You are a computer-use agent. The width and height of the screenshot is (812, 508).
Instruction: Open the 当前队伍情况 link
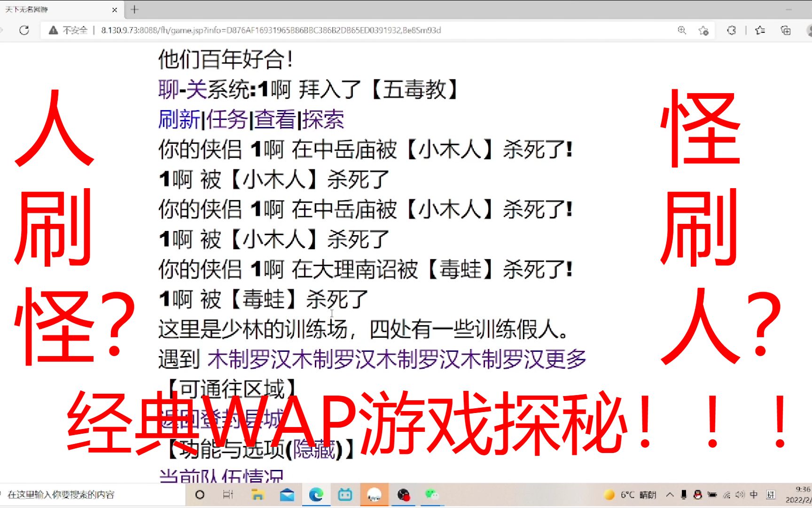point(221,476)
